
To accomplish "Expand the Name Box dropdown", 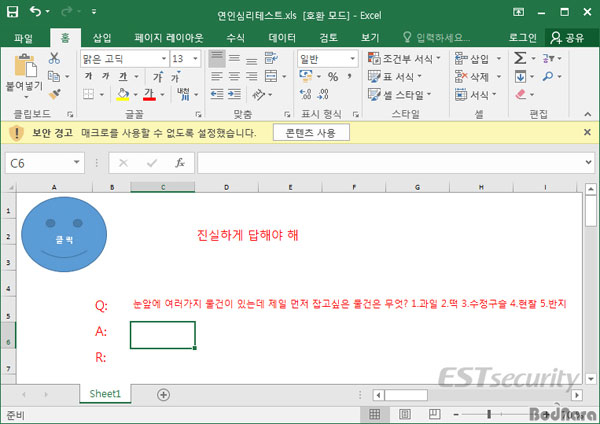I will click(77, 162).
